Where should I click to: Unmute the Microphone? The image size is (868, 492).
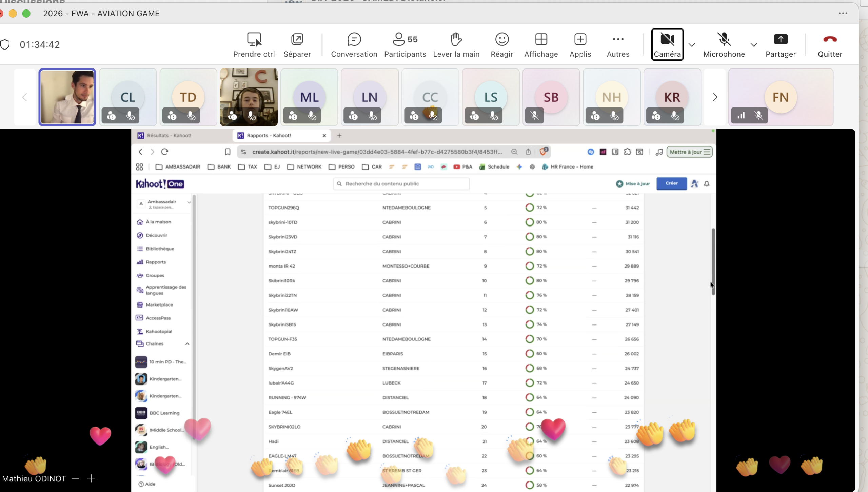724,40
